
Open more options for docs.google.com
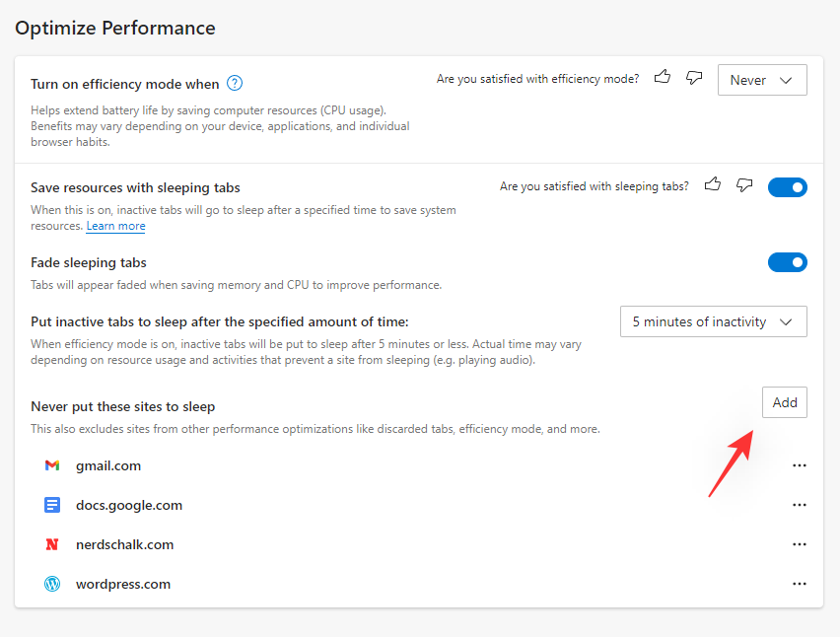point(800,505)
